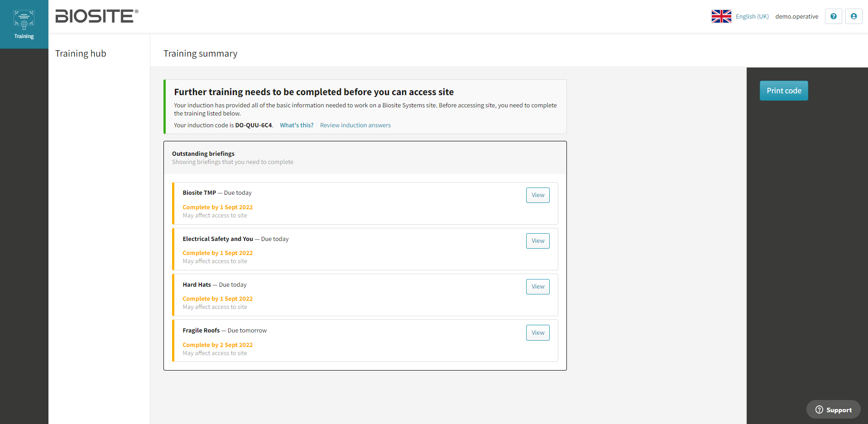Click the Further training needs heading
Viewport: 868px width, 424px height.
point(314,92)
